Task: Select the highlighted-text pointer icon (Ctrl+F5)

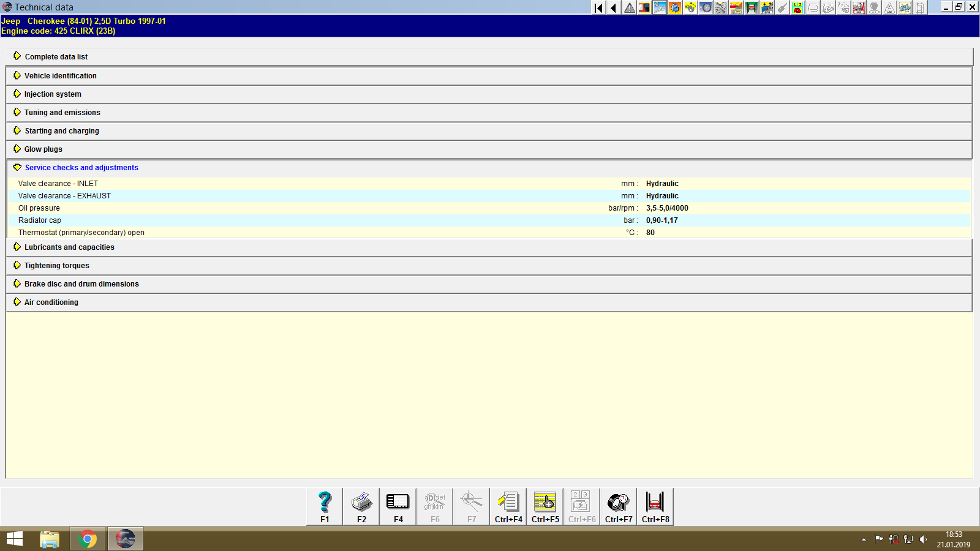Action: 545,506
